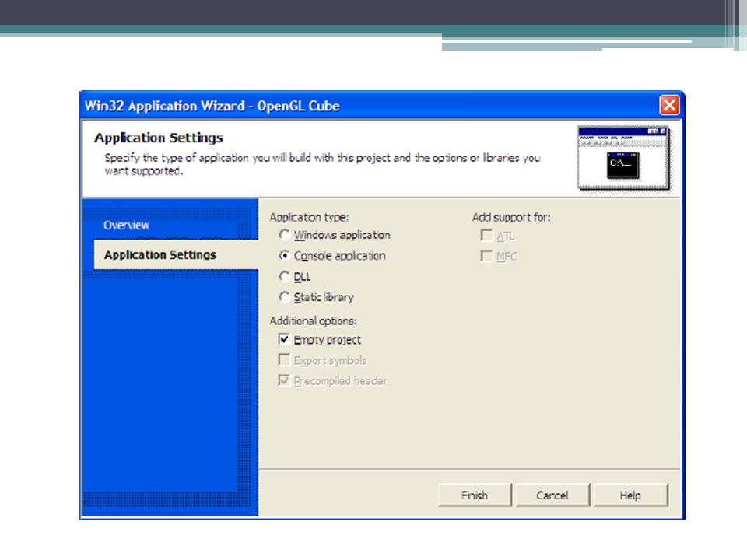Select Windows application radio button
The width and height of the screenshot is (747, 560).
click(x=285, y=235)
